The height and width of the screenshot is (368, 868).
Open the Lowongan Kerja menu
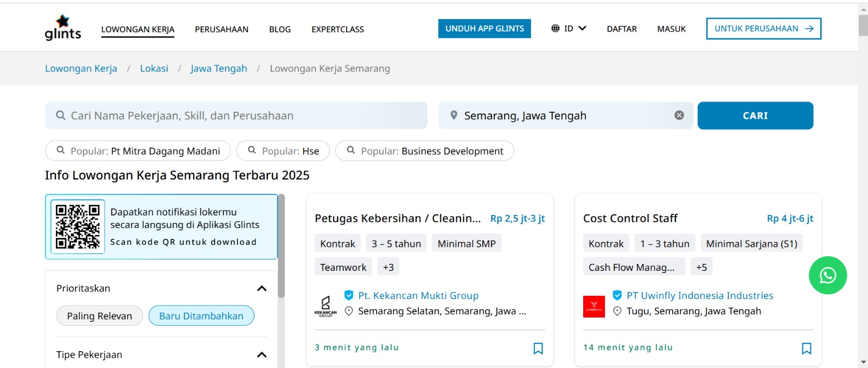click(138, 29)
